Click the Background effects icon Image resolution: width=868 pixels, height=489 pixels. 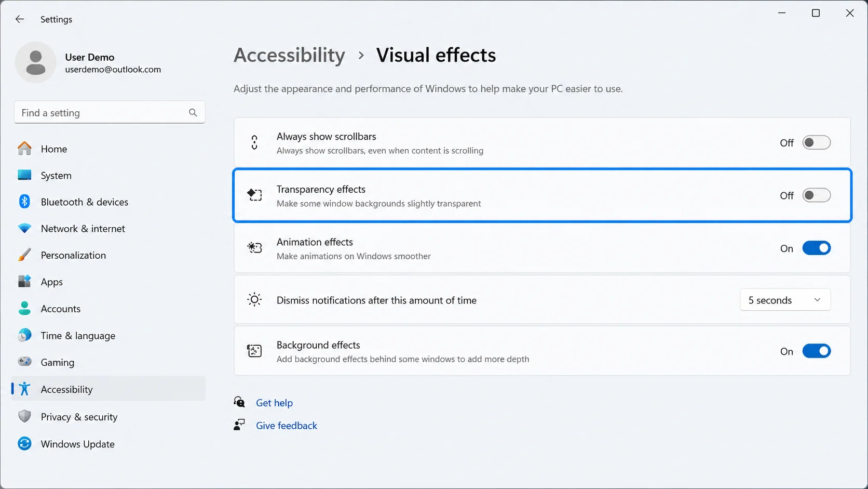[254, 351]
